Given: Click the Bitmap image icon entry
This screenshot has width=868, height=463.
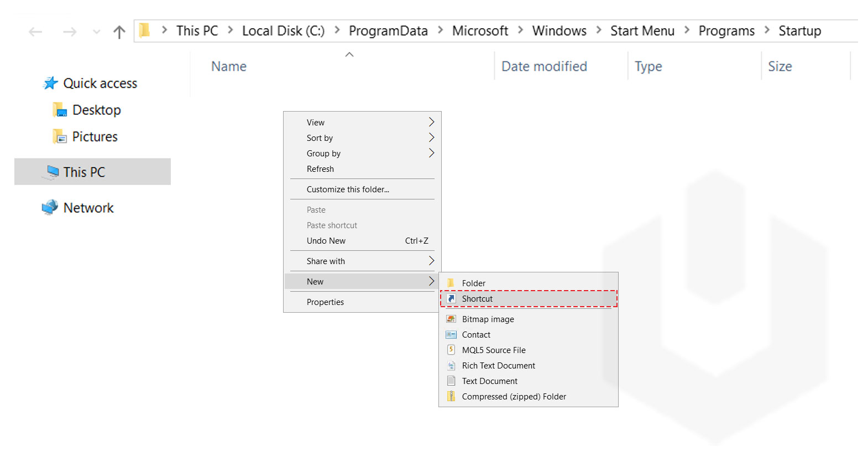Looking at the screenshot, I should tap(451, 319).
